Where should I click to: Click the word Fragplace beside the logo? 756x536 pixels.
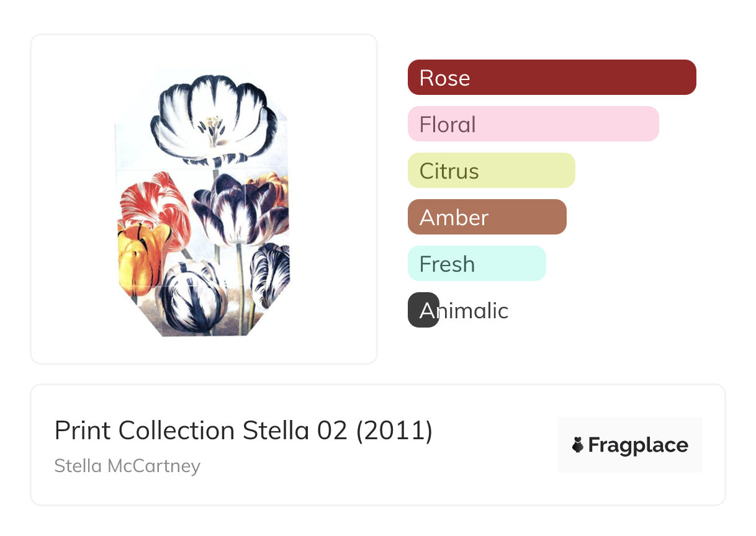(638, 445)
